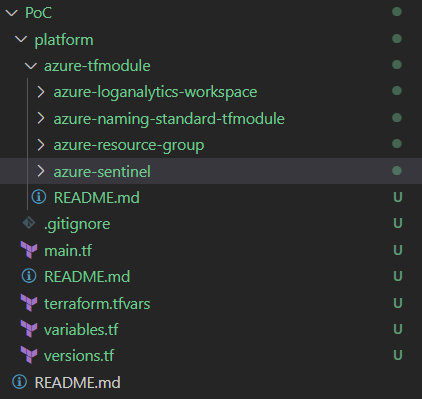Click the Terraform icon next to versions.tf
This screenshot has width=422, height=399.
coord(29,355)
